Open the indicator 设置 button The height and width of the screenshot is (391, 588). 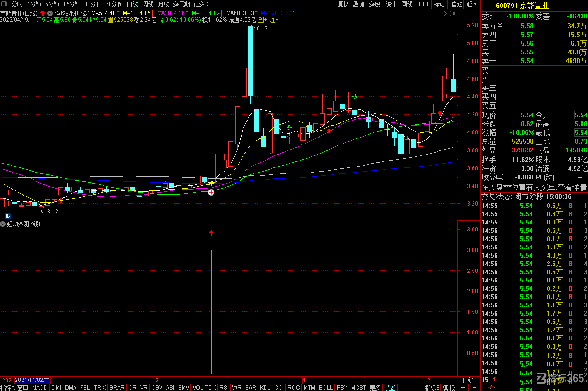[390, 387]
